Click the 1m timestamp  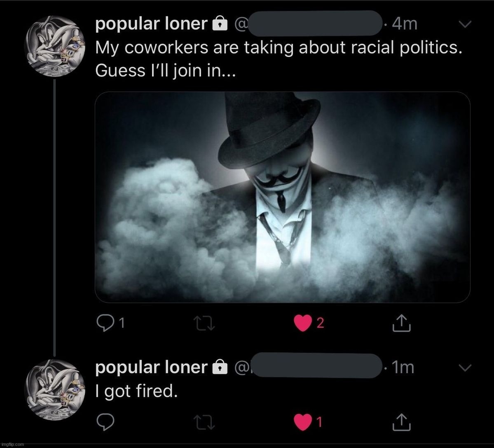403,367
